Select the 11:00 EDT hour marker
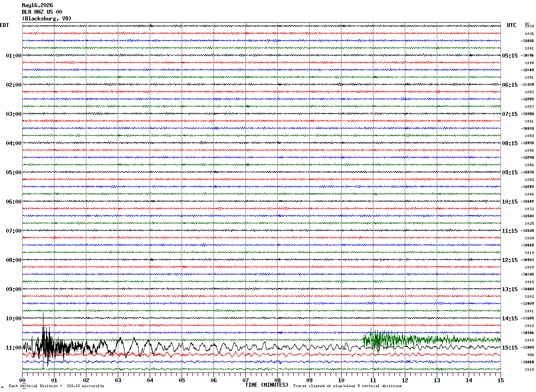Screen dimensions: 536x392 pos(14,348)
